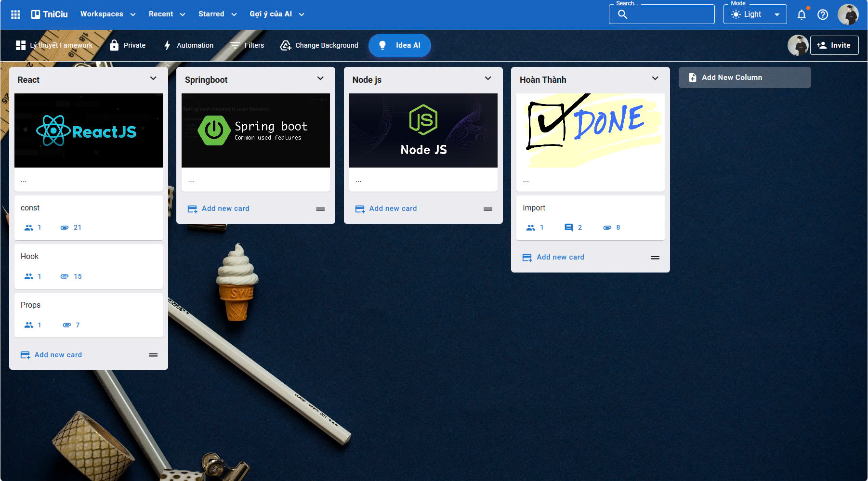
Task: Open the Gợi ý của AI menu
Action: coord(276,14)
